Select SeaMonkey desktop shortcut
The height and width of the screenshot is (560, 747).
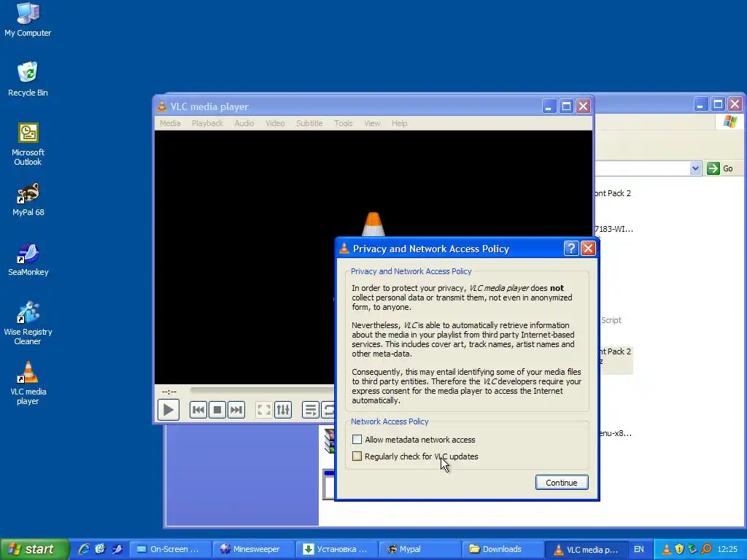(28, 260)
